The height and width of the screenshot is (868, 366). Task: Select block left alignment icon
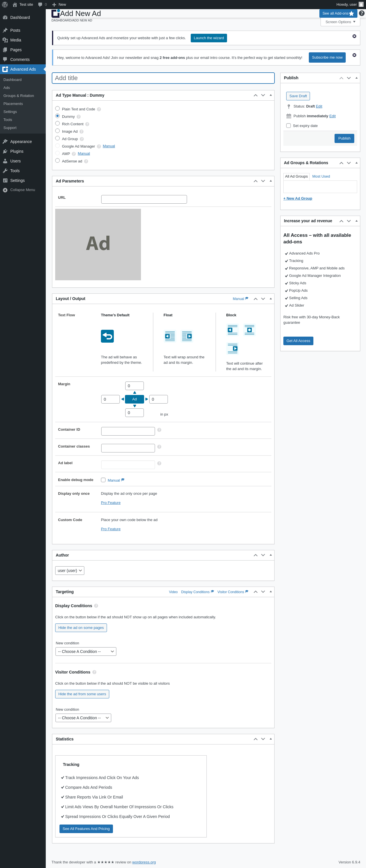(x=232, y=330)
